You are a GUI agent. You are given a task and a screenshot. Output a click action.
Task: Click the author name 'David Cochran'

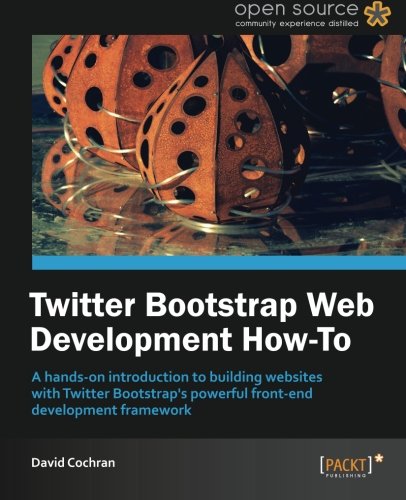(x=73, y=463)
